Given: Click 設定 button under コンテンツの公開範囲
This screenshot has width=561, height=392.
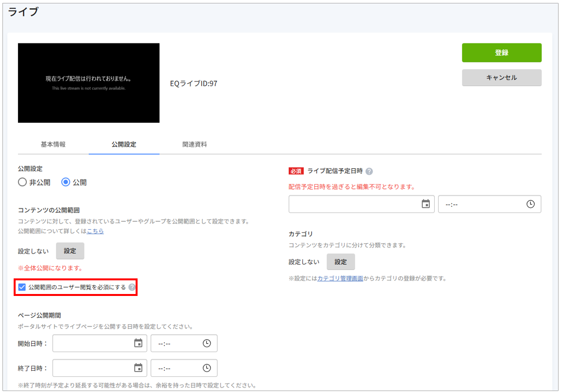Looking at the screenshot, I should click(70, 251).
